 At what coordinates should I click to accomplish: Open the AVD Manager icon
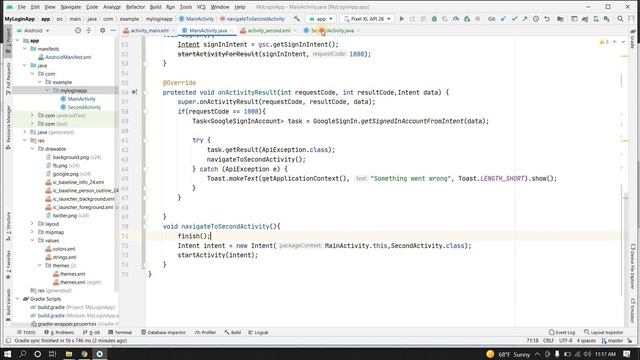tap(596, 19)
